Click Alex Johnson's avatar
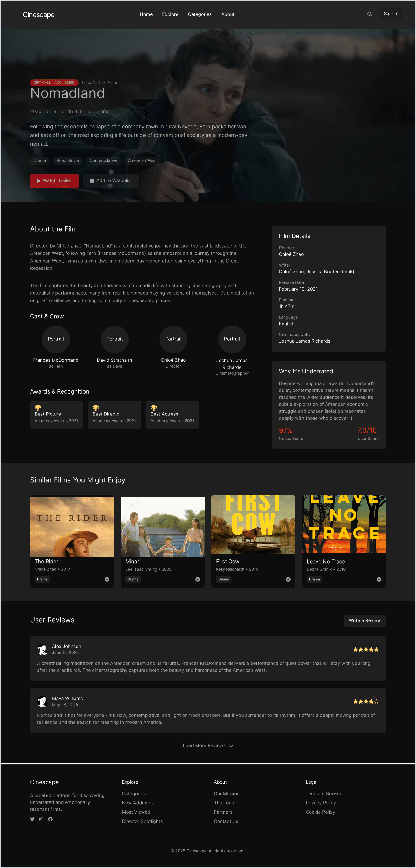This screenshot has width=416, height=868. tap(42, 649)
